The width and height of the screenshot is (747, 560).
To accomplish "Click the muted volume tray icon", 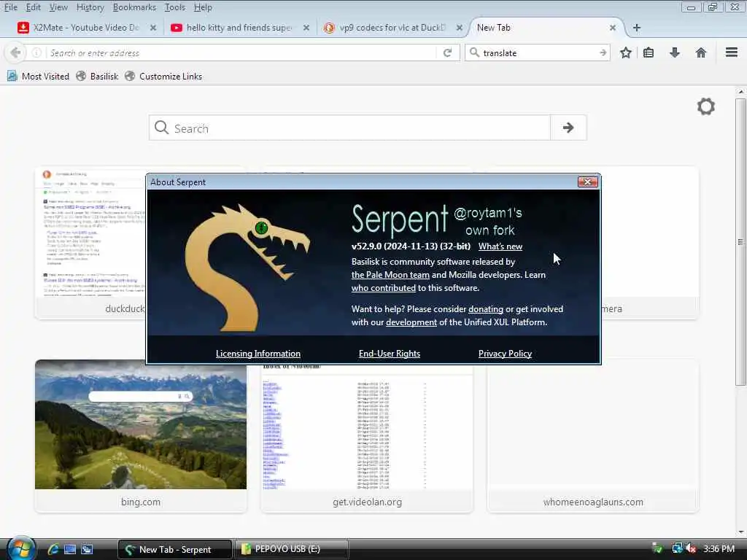I will pos(692,548).
